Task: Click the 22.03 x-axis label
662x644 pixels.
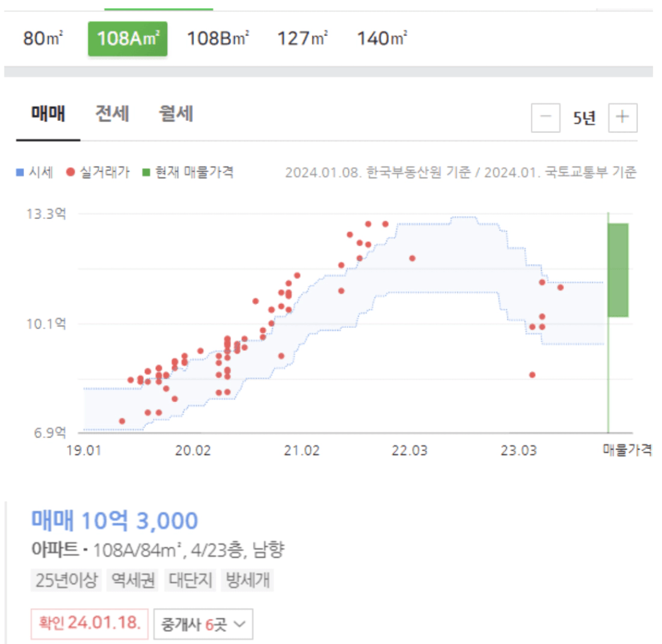Action: tap(409, 451)
